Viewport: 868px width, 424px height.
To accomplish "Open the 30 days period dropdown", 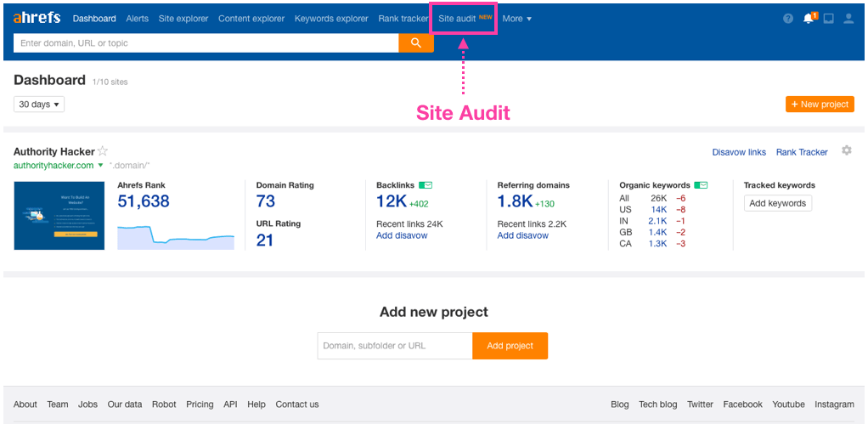I will point(39,104).
